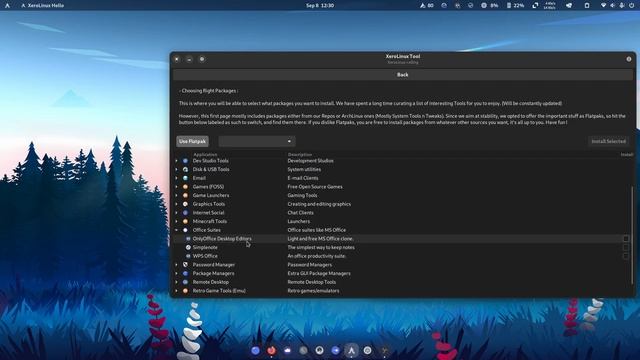The height and width of the screenshot is (360, 640).
Task: Expand the Internet Social category arrow
Action: pyautogui.click(x=177, y=213)
